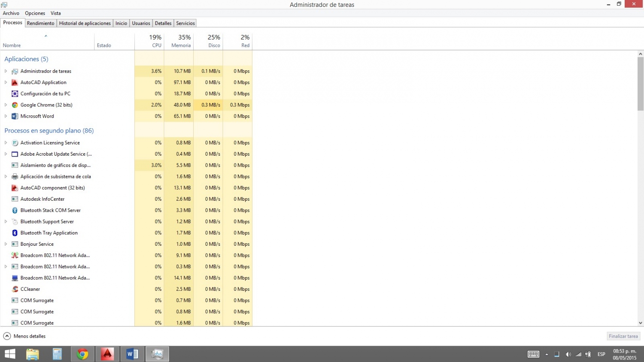Viewport: 644px width, 362px height.
Task: Click the Aplicación de subsistema de cola printer icon
Action: click(x=15, y=177)
